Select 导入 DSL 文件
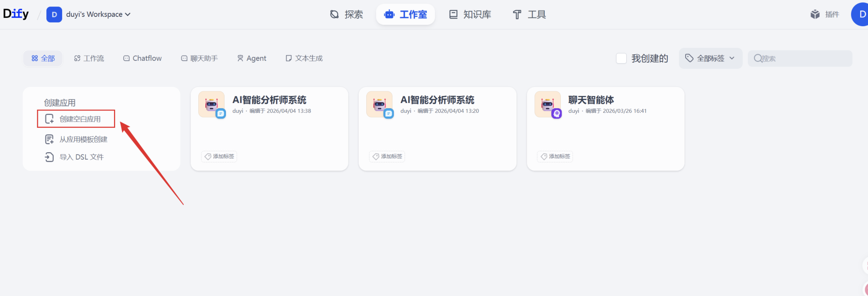 coord(74,157)
